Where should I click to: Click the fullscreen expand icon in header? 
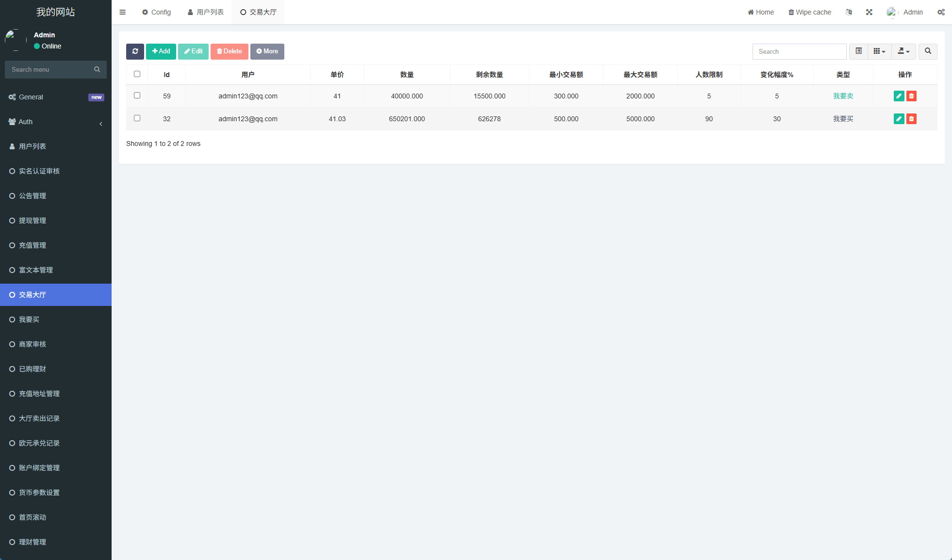[869, 12]
